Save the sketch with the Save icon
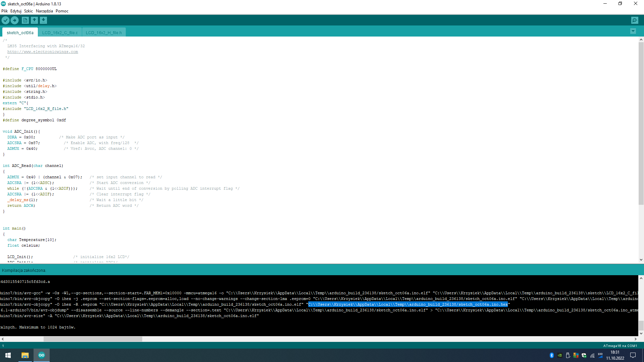This screenshot has width=644, height=362. (43, 20)
